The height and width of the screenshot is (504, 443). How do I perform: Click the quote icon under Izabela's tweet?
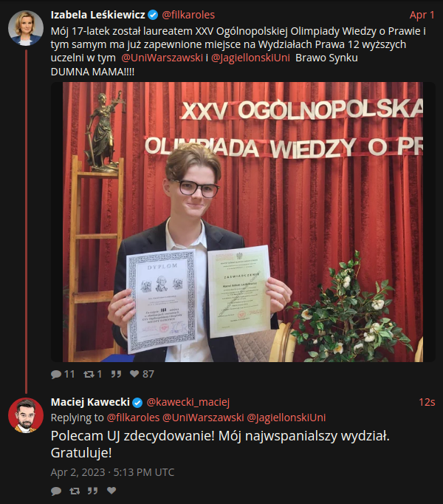[116, 374]
